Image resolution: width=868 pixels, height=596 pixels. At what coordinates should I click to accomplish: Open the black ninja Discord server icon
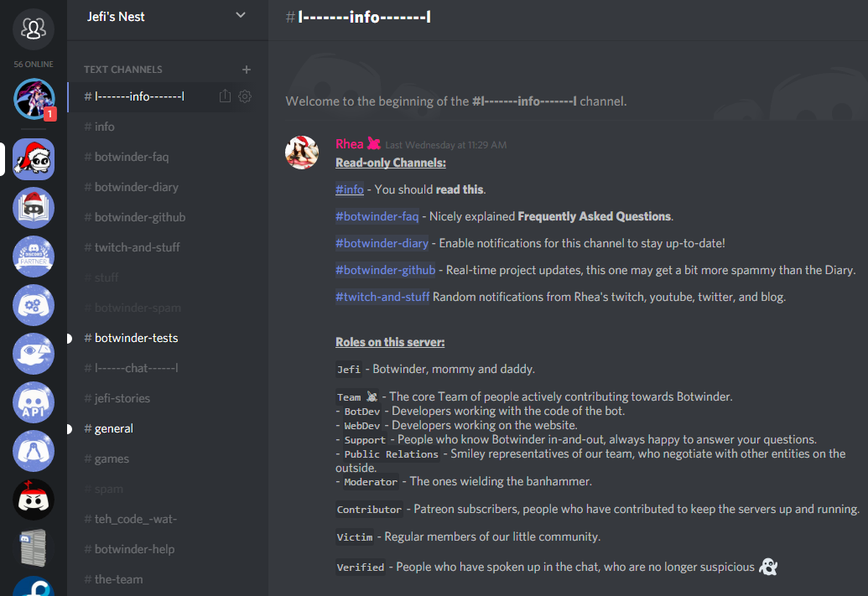click(x=34, y=500)
